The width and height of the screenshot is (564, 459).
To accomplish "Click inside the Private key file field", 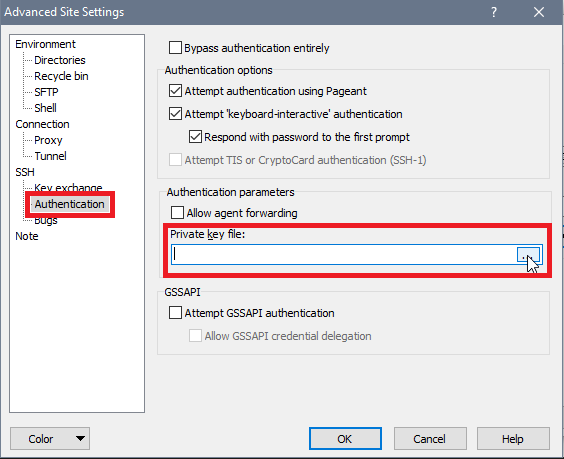I will coord(344,255).
